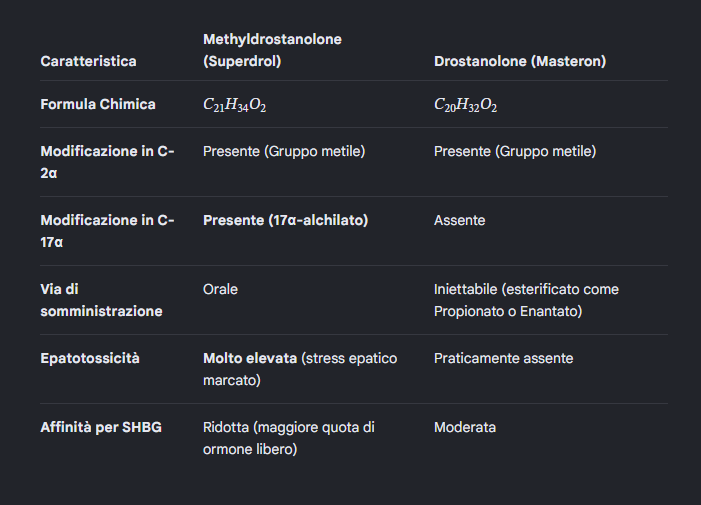701x505 pixels.
Task: Select the Modificazione in C-2α label
Action: click(107, 162)
